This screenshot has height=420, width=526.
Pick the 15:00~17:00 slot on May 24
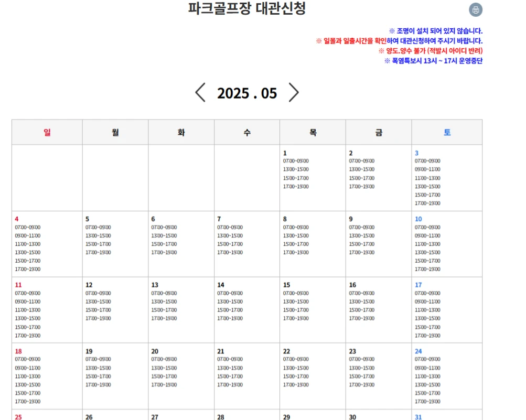tap(428, 393)
